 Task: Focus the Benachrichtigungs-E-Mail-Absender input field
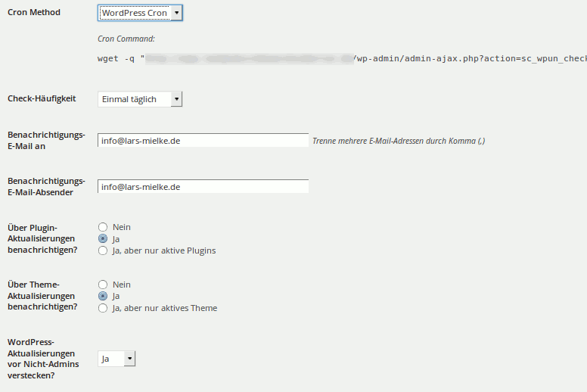[203, 186]
